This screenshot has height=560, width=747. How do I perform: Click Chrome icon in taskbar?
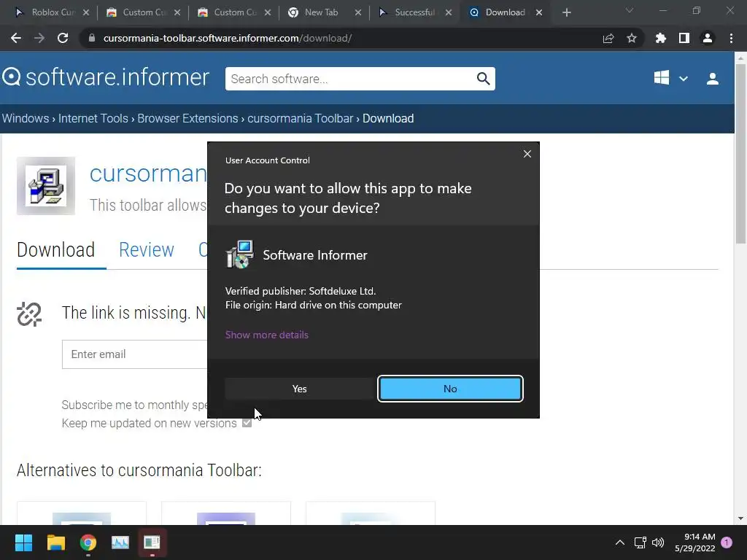[88, 542]
